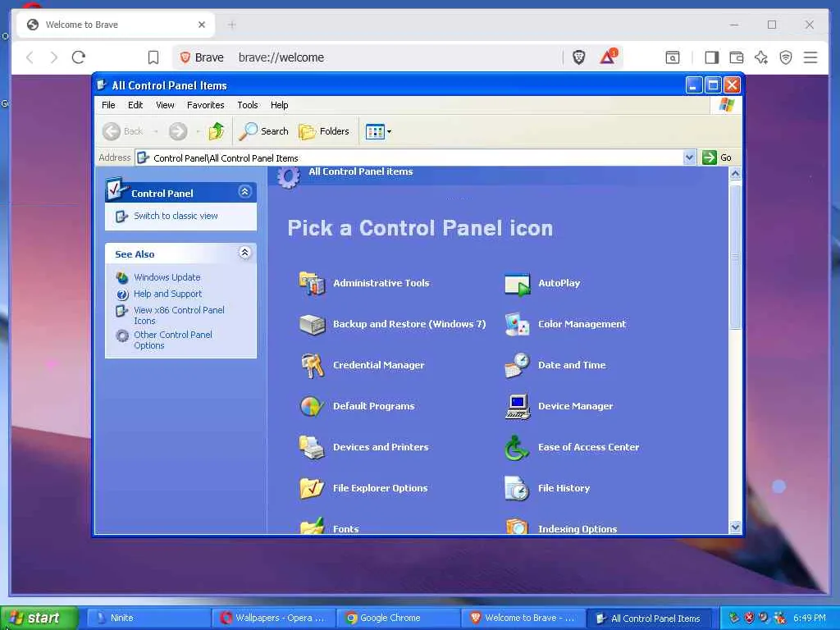Screen dimensions: 840x630
Task: Click the Go button beside the address bar
Action: coord(717,157)
